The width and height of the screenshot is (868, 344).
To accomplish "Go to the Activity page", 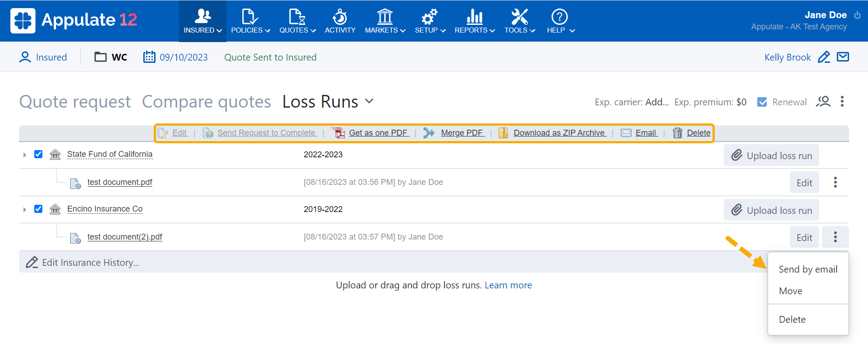I will 340,21.
